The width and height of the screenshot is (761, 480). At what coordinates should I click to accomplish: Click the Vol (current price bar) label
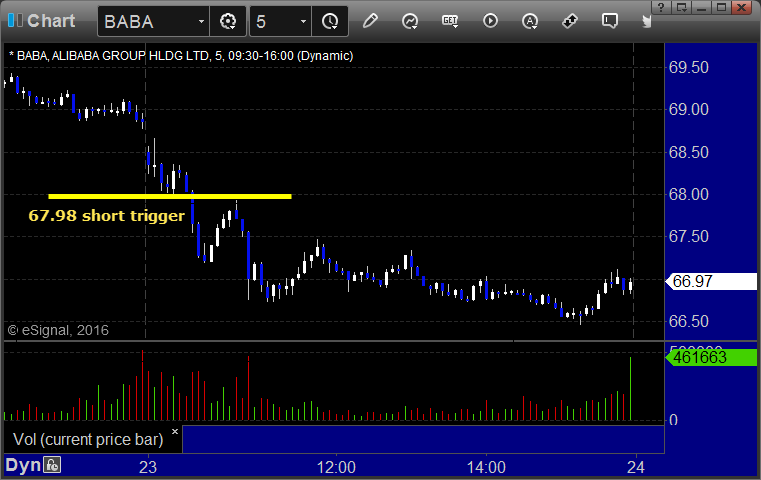[x=88, y=439]
